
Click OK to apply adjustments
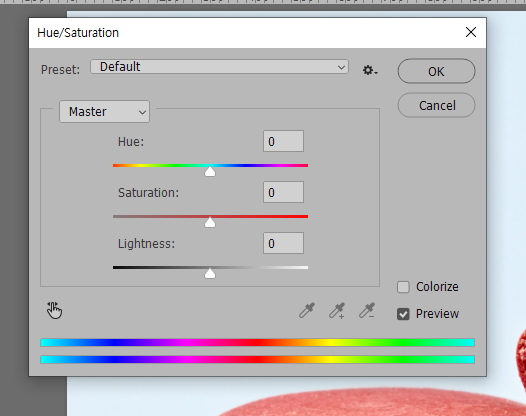436,71
